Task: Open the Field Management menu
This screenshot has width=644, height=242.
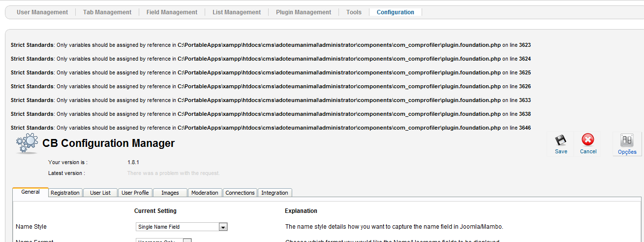Action: point(172,12)
